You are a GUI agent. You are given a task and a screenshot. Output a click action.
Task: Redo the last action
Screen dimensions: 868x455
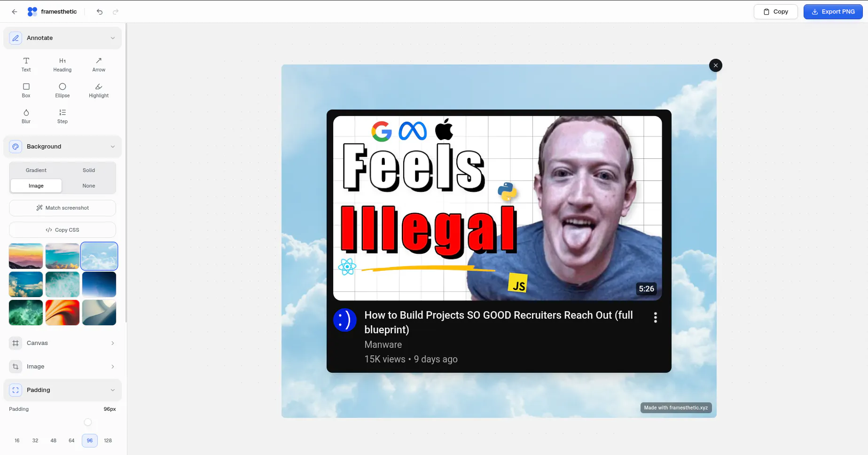coord(116,12)
